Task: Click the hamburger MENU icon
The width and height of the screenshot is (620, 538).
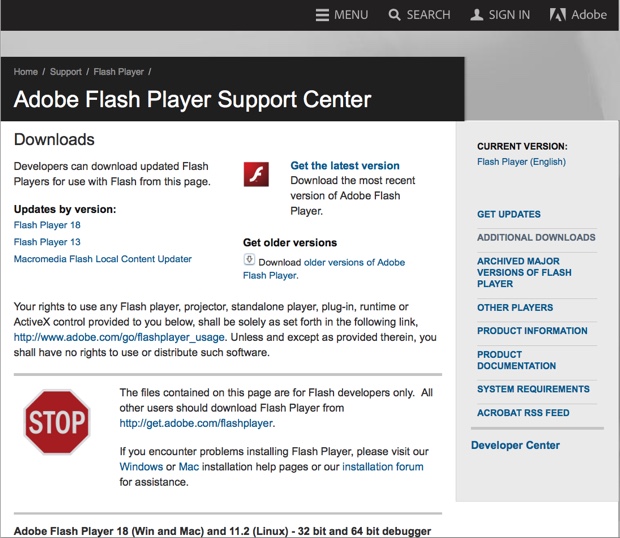Action: coord(322,15)
